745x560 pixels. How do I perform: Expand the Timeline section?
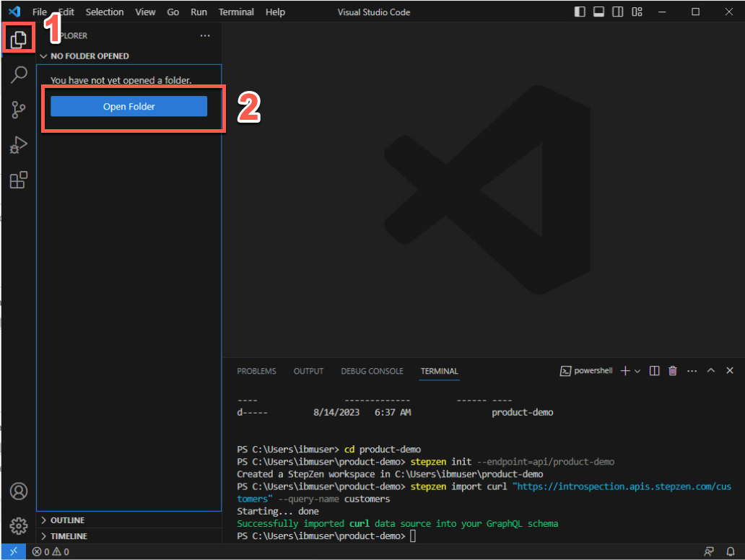click(69, 536)
